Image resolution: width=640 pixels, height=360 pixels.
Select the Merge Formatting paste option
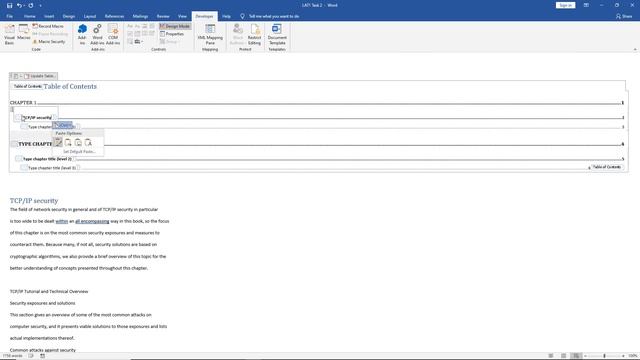[x=68, y=142]
